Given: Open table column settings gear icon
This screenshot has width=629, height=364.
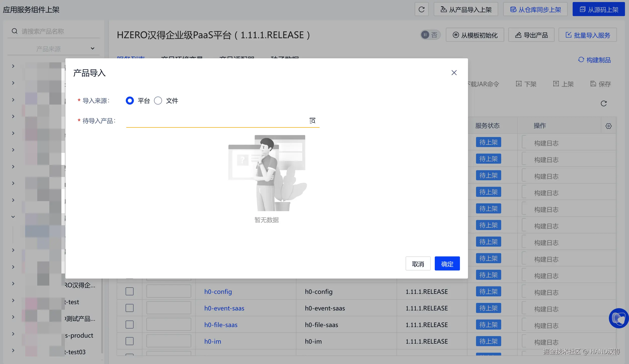Looking at the screenshot, I should tap(608, 126).
